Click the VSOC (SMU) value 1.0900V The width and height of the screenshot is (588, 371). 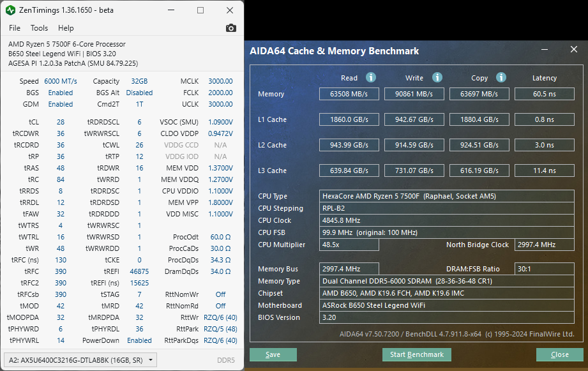220,122
